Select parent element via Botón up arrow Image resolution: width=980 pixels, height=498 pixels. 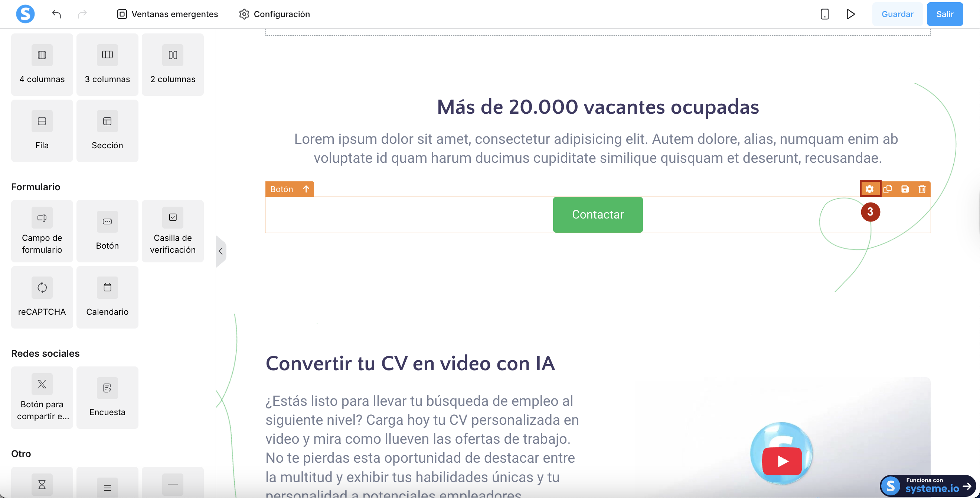click(306, 189)
